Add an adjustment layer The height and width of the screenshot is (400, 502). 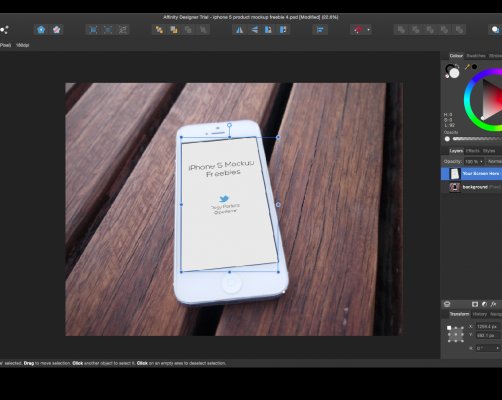coord(484,304)
